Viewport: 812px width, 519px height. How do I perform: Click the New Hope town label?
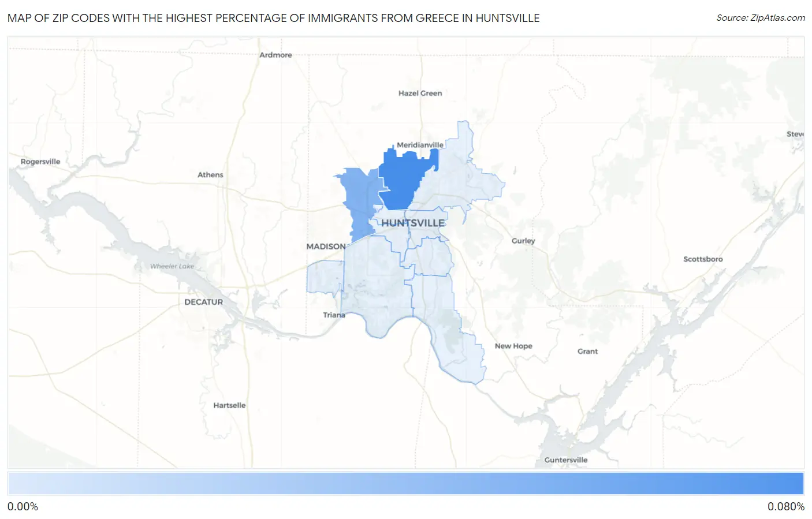tap(513, 346)
